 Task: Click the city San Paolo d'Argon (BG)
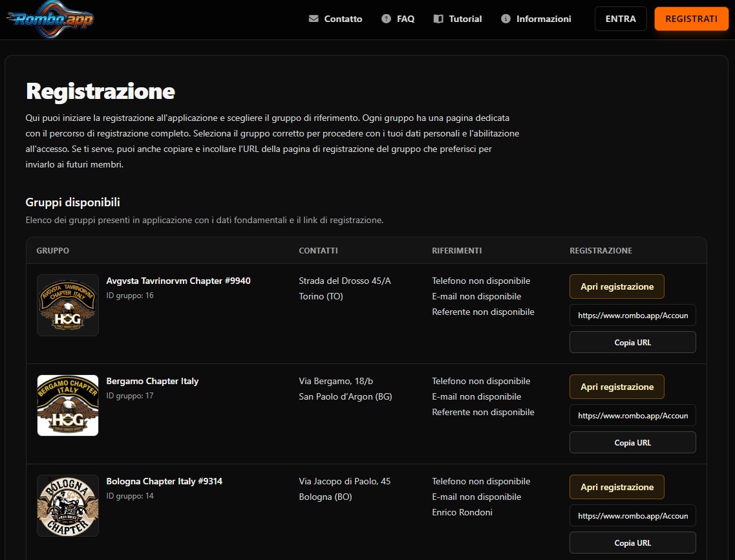click(345, 397)
